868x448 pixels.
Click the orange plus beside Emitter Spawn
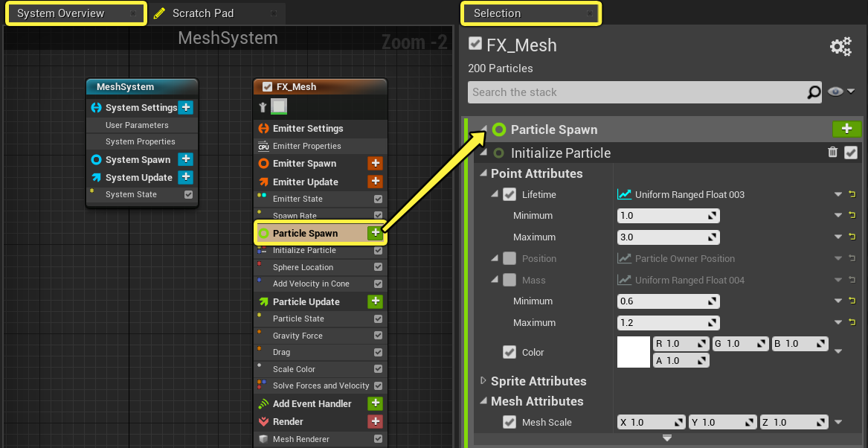point(376,164)
